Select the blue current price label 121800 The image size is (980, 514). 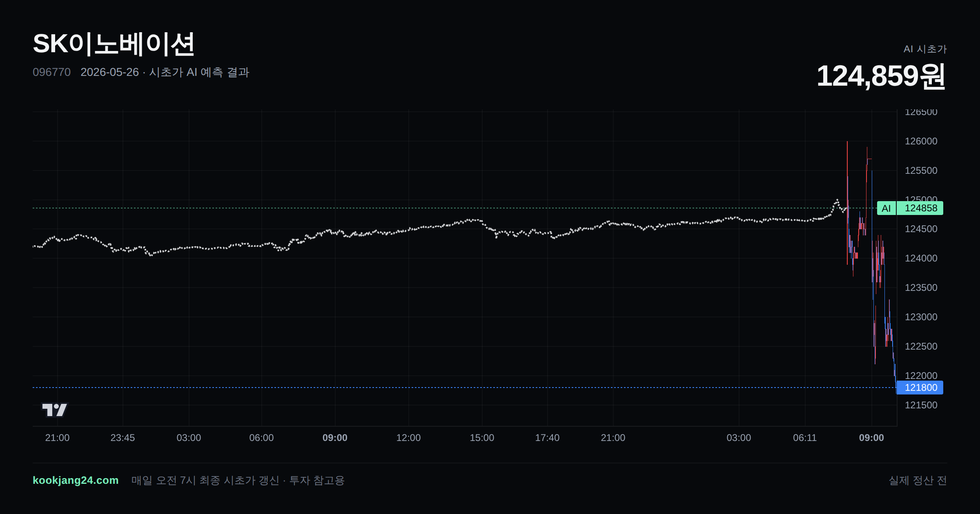click(x=920, y=388)
